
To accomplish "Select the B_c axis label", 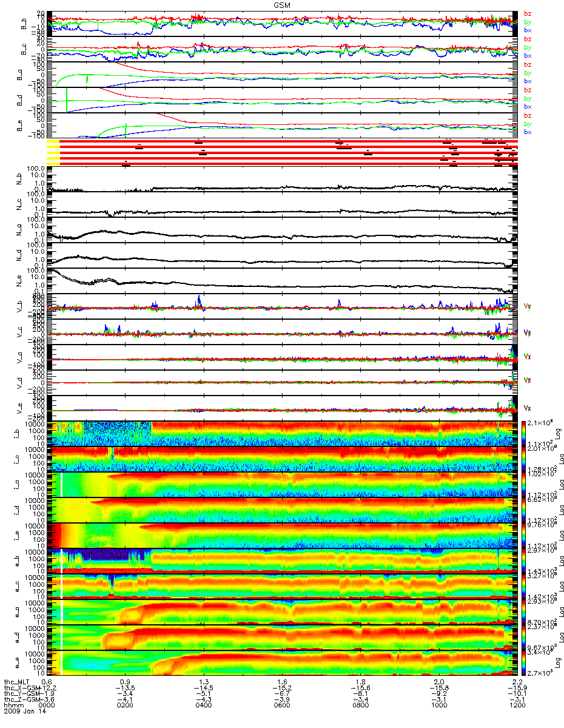I will 25,49.
